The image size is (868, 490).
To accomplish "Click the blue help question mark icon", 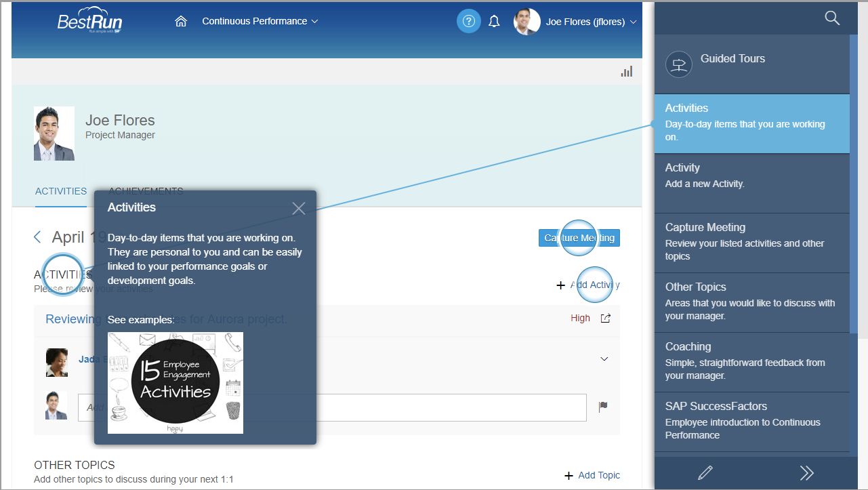I will pos(468,22).
